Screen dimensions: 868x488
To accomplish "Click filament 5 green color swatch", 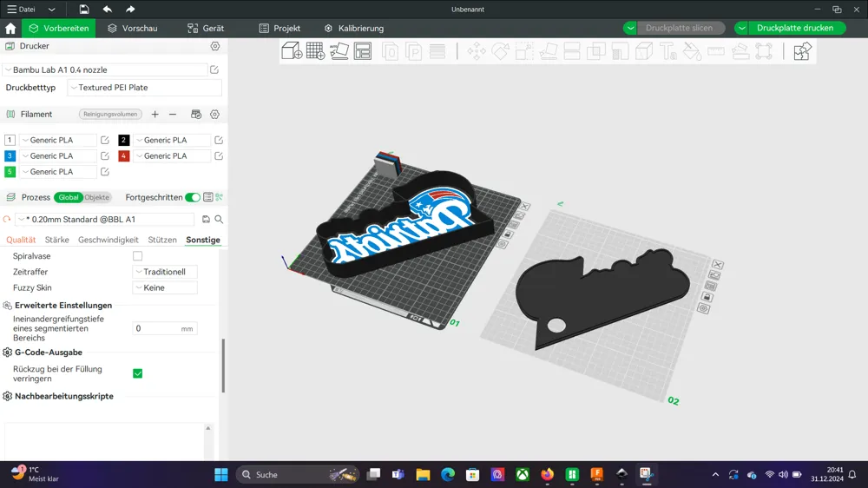I will pyautogui.click(x=10, y=172).
